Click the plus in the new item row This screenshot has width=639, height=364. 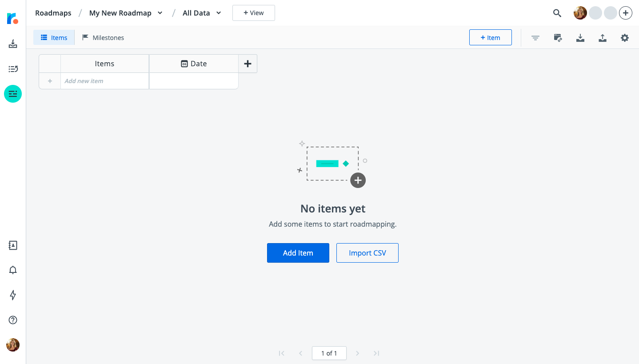coord(50,81)
